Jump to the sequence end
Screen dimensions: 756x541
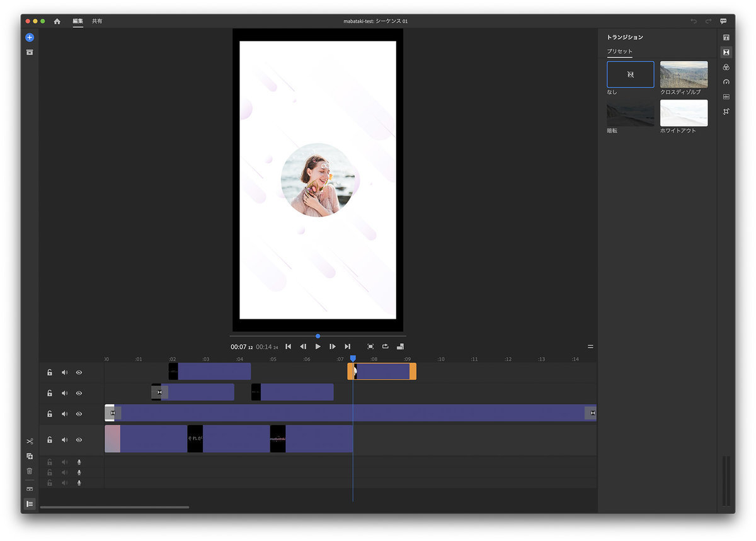tap(347, 346)
